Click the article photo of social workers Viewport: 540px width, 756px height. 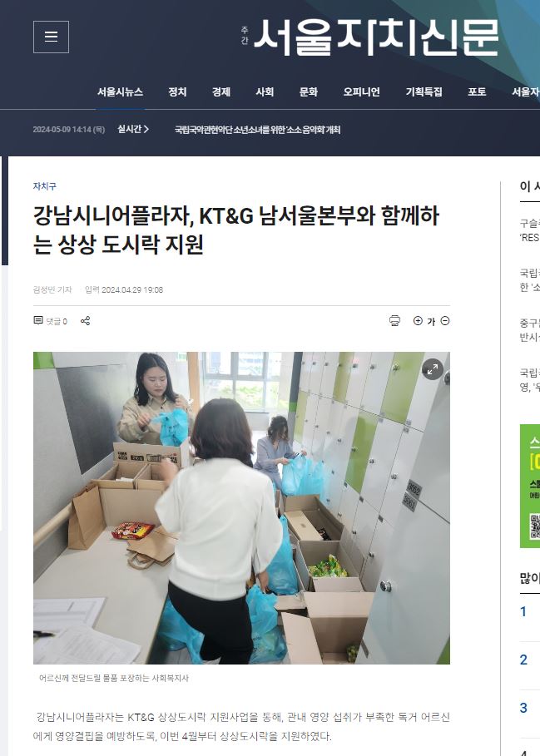[x=241, y=507]
